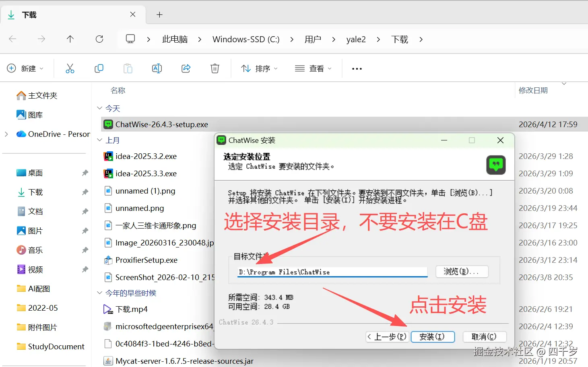Open the AI配图 folder in the sidebar
588x367 pixels.
pos(33,289)
